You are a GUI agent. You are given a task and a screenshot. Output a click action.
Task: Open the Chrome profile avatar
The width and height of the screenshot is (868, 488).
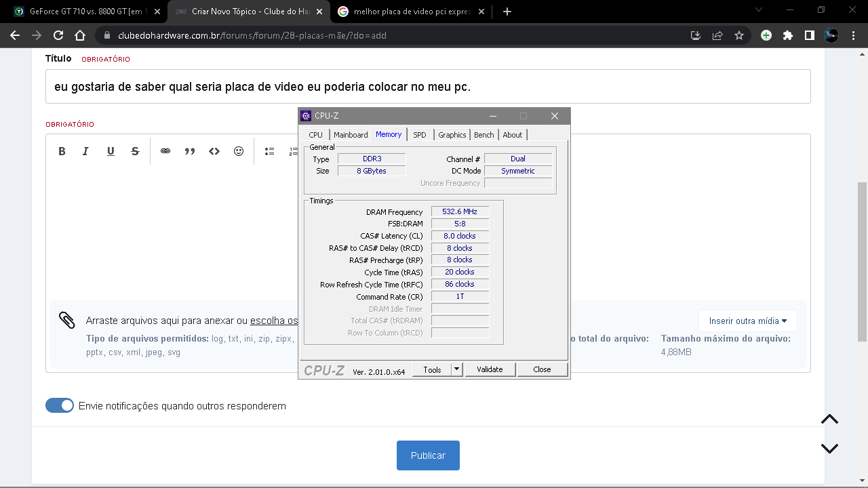831,35
